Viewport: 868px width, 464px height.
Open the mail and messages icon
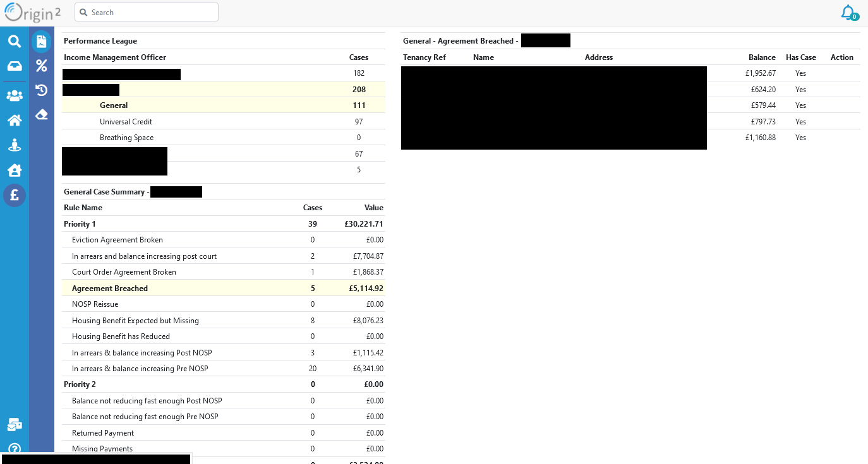tap(14, 425)
